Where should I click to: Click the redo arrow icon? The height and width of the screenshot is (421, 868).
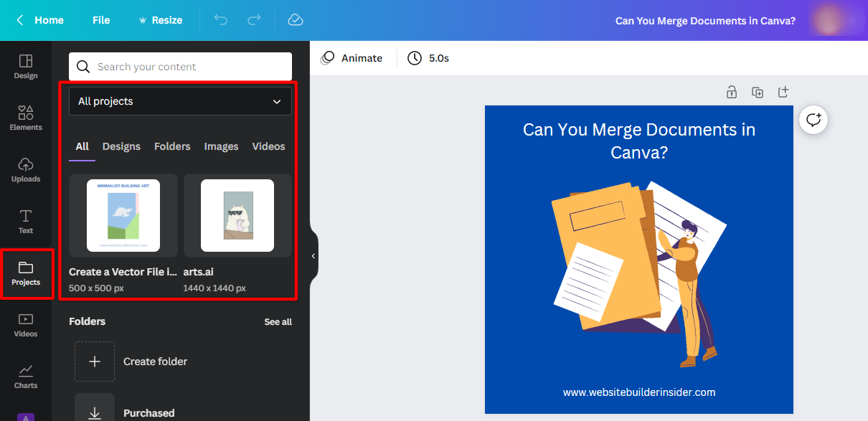254,20
